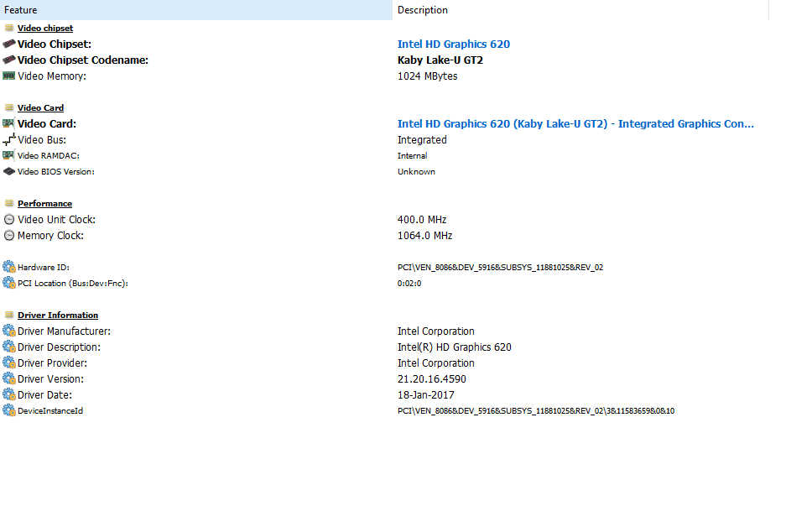Click the 1064.0 MHz value
Image resolution: width=812 pixels, height=506 pixels.
click(424, 236)
